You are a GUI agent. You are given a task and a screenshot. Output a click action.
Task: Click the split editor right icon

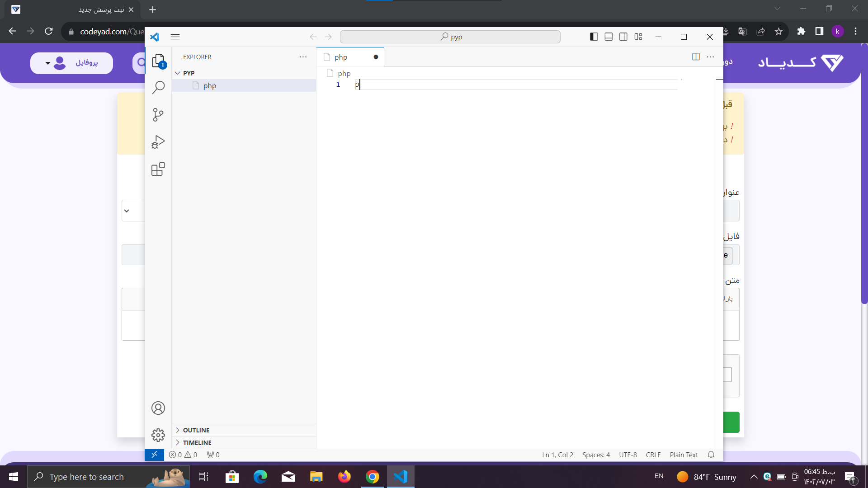coord(696,56)
